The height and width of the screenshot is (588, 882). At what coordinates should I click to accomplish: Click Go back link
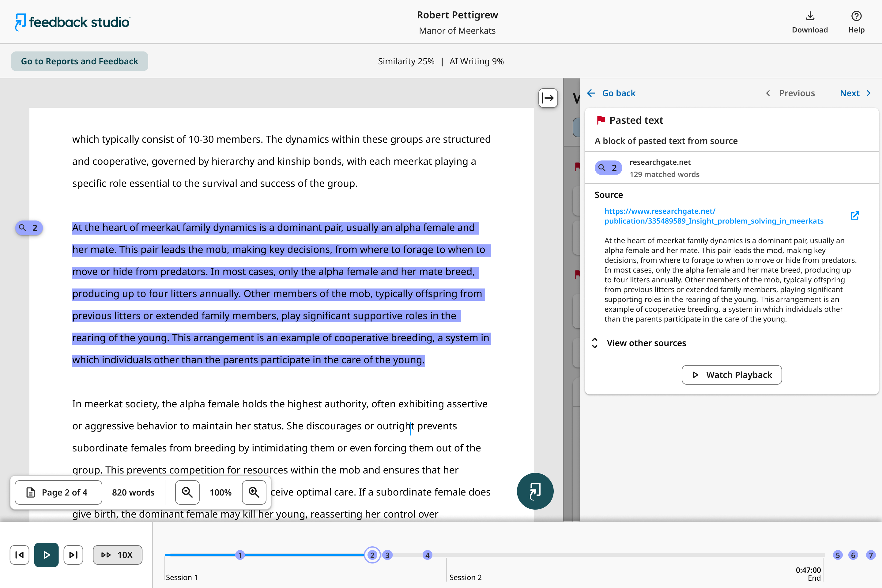(611, 93)
